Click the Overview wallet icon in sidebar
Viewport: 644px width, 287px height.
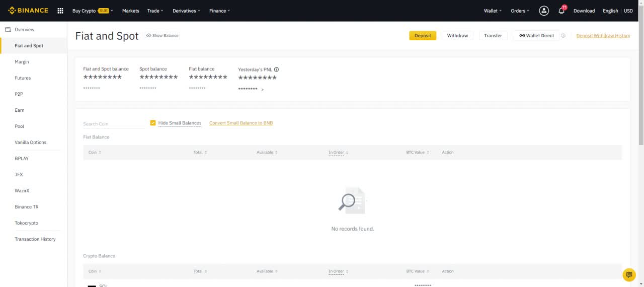[8, 30]
